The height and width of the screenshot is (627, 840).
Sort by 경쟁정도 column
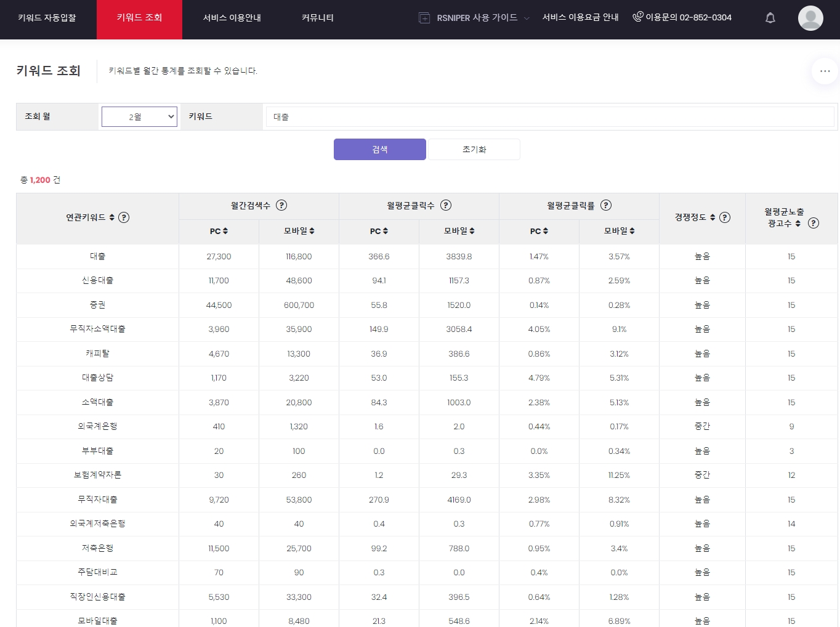(x=712, y=217)
